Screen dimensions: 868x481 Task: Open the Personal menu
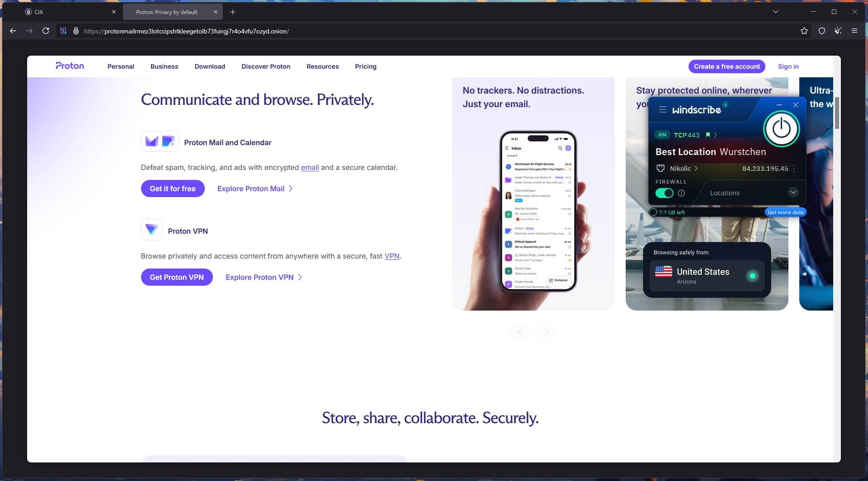coord(121,66)
